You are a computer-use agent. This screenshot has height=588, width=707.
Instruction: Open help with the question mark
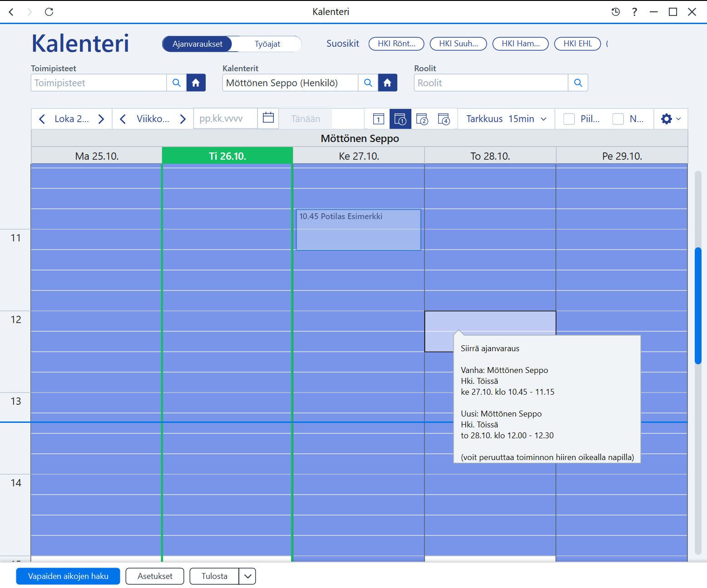(635, 12)
